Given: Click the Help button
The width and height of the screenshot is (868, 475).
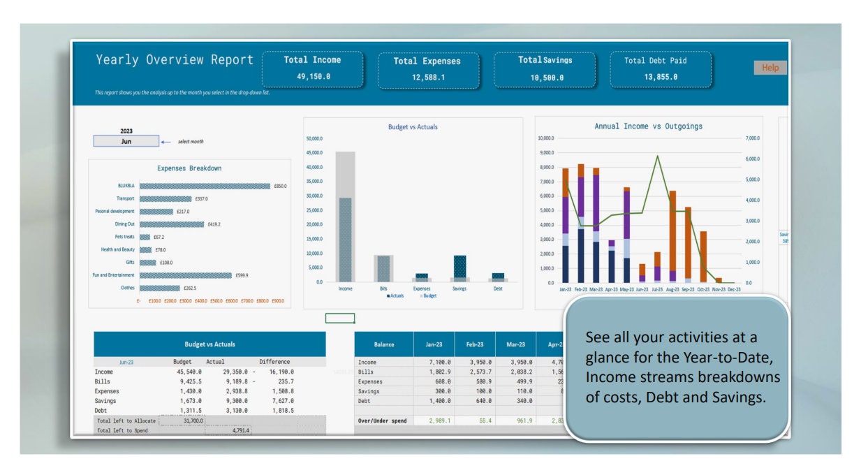Looking at the screenshot, I should [x=770, y=68].
